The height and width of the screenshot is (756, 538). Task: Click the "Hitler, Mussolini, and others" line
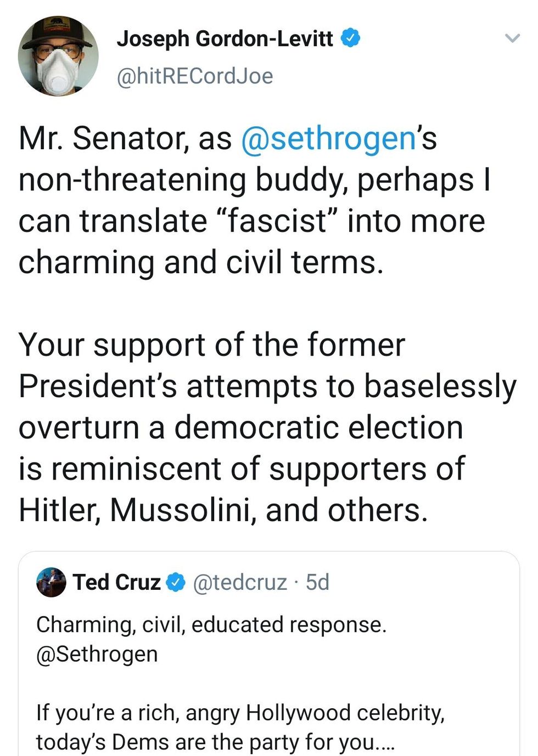[222, 510]
